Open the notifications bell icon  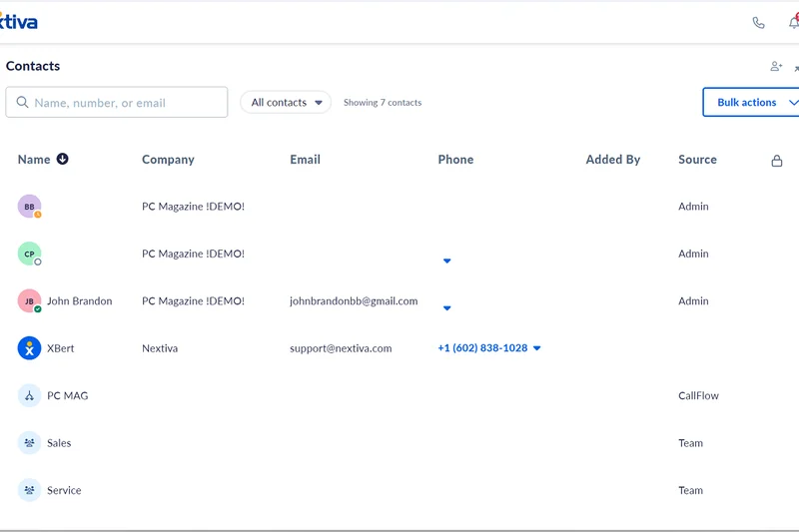[793, 23]
